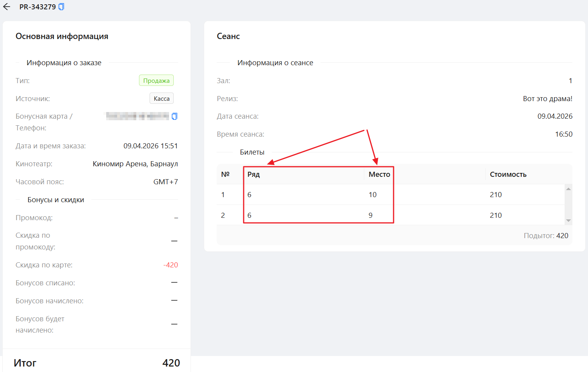
Task: Click the green "Продажа" tag
Action: (x=156, y=81)
